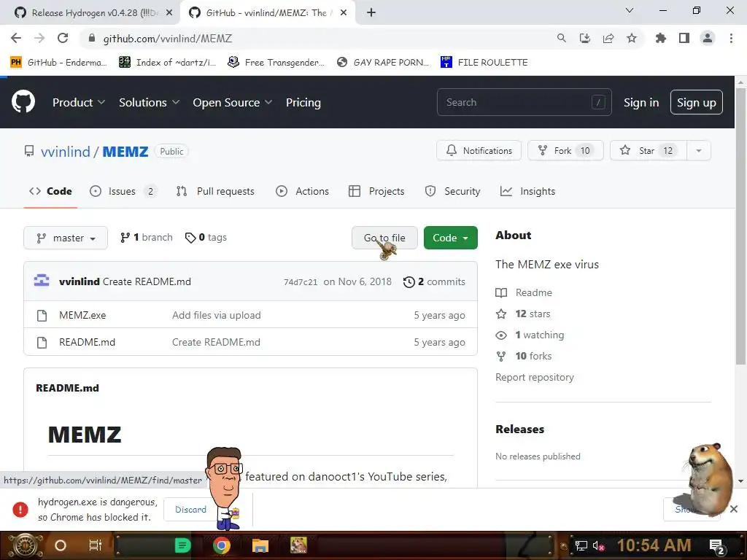The width and height of the screenshot is (747, 560).
Task: Discard the blocked hydrogen.exe download
Action: 190,510
